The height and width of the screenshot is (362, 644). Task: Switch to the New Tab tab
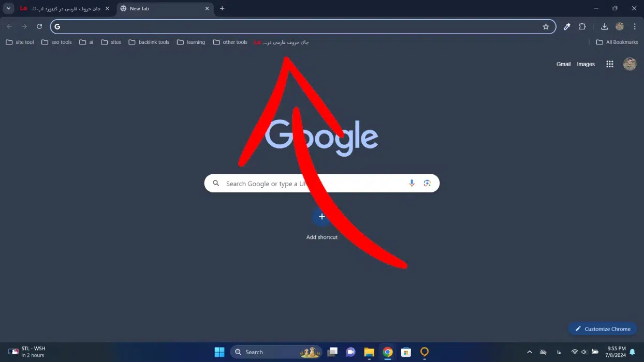[160, 9]
